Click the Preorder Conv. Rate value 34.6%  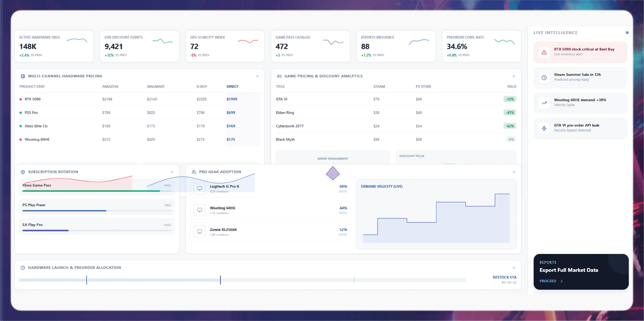tap(457, 46)
